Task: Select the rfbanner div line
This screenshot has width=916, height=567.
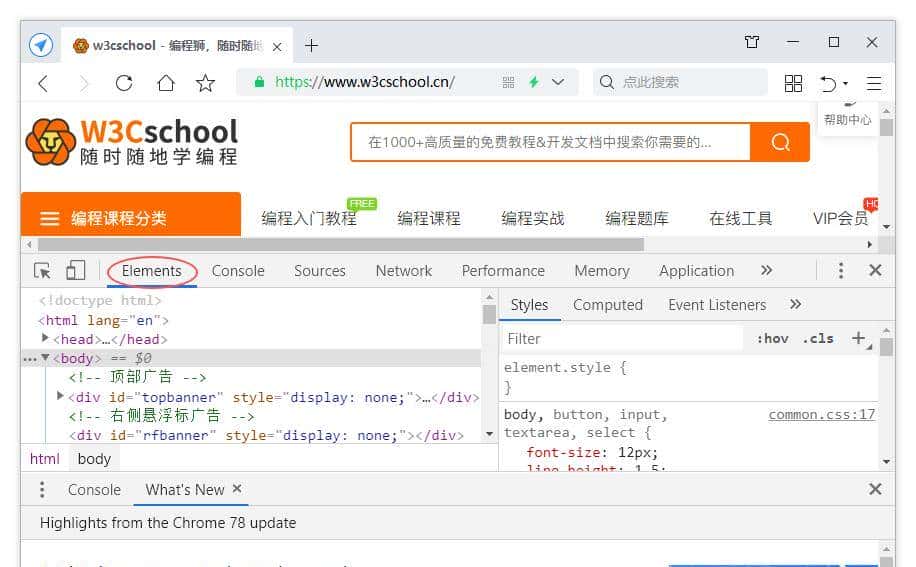Action: click(266, 435)
